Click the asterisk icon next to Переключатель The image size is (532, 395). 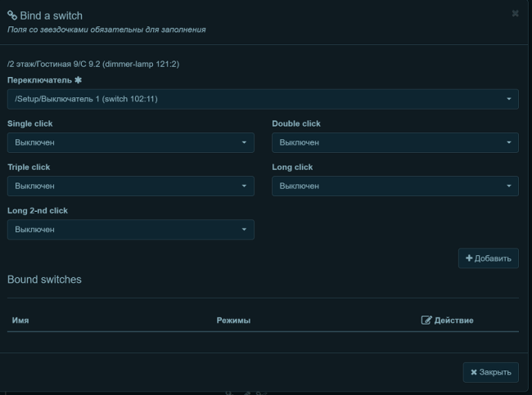point(78,81)
